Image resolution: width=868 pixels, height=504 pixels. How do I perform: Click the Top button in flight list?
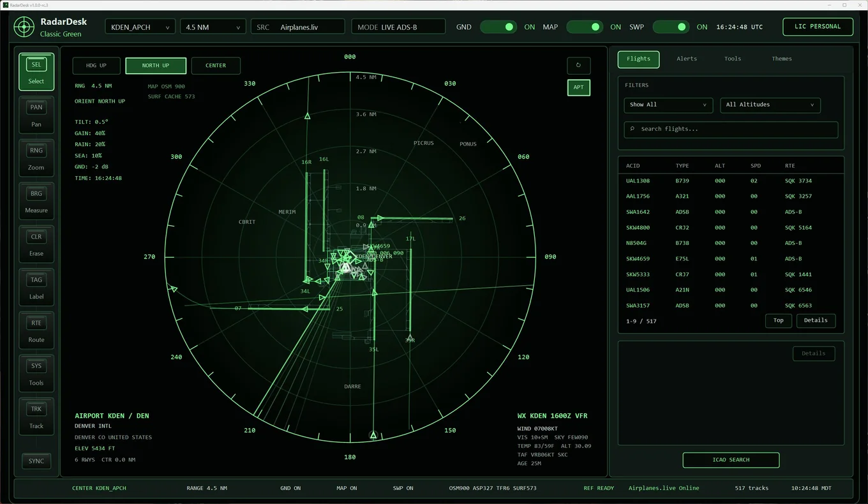pyautogui.click(x=779, y=320)
